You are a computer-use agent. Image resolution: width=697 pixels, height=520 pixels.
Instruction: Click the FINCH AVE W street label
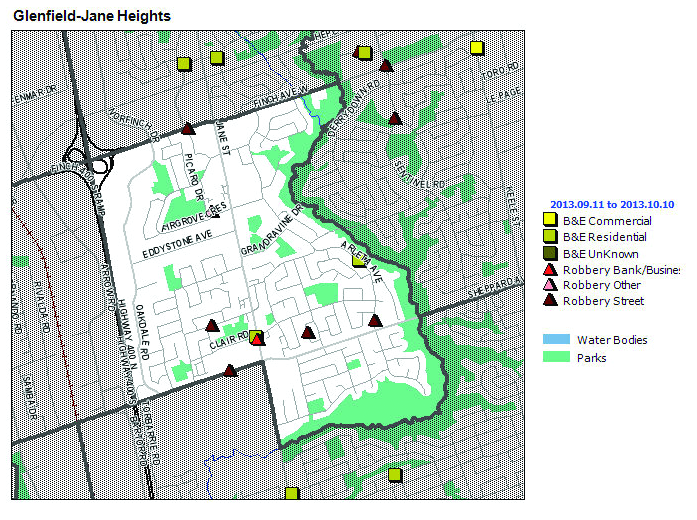pos(281,96)
